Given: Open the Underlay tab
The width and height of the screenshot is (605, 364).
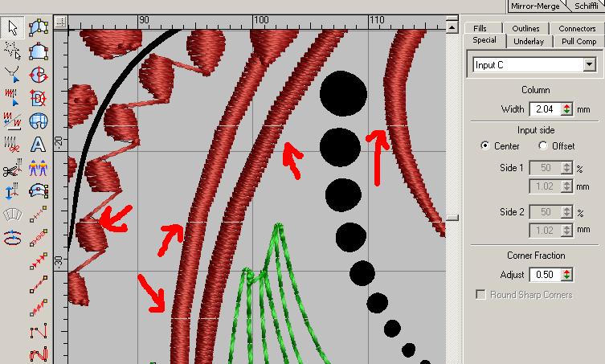Looking at the screenshot, I should click(529, 41).
